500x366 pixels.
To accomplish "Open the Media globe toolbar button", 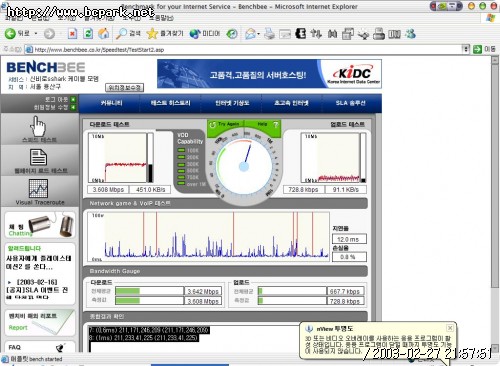I will [x=205, y=33].
